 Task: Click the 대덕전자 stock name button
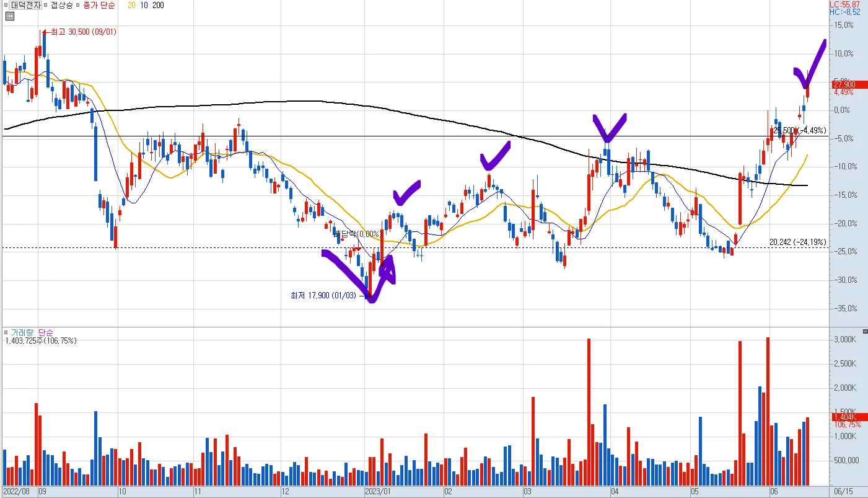pos(25,5)
